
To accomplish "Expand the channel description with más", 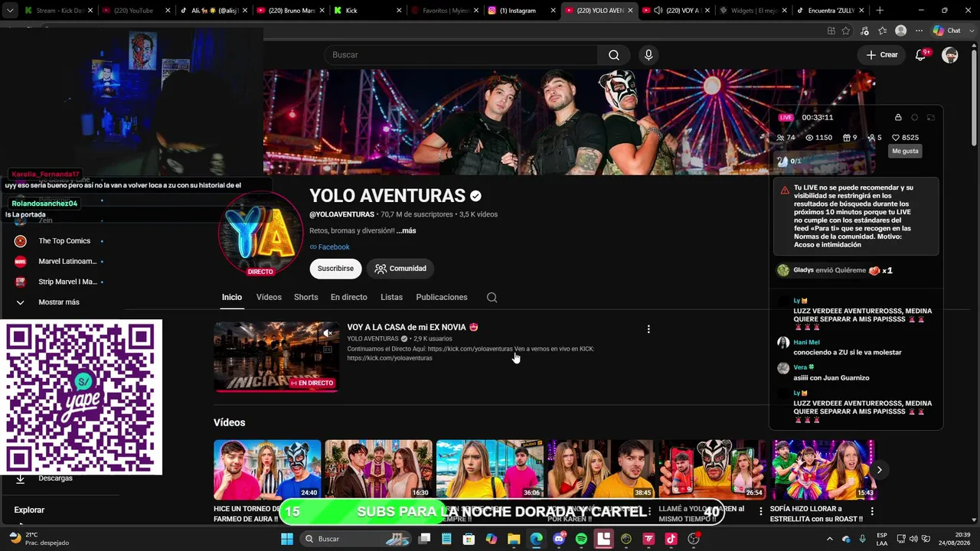I will pos(407,230).
